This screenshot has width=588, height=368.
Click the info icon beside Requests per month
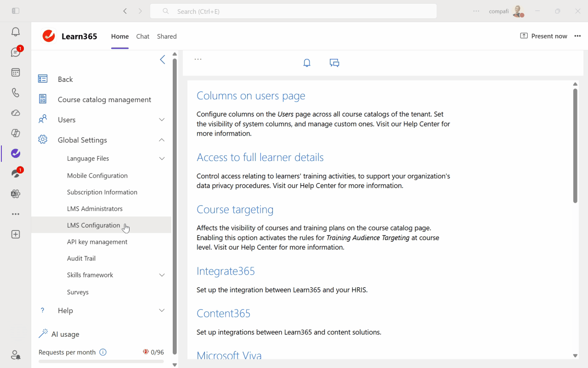(x=103, y=352)
